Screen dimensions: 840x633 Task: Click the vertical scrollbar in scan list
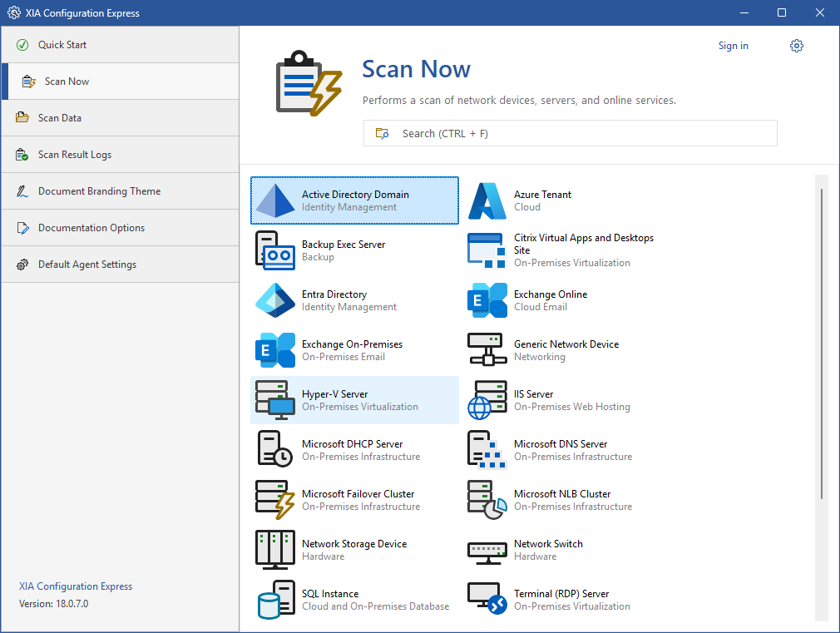(x=822, y=343)
